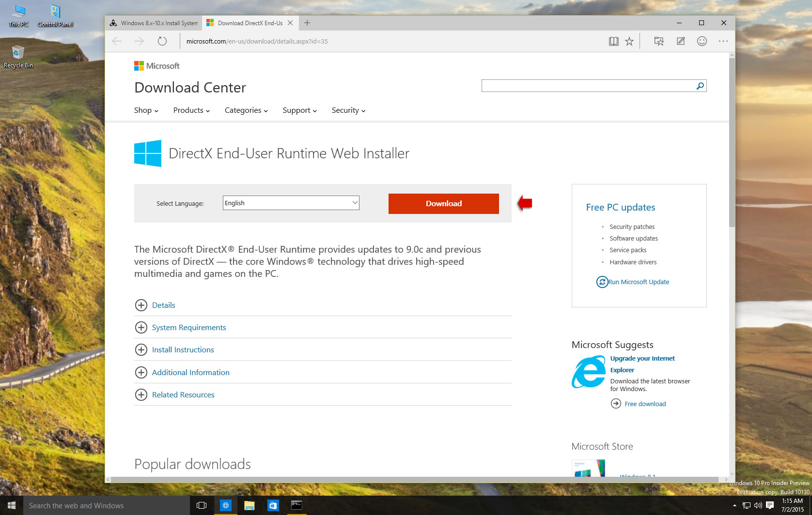Open a new tab with plus icon
The image size is (812, 515).
coord(307,23)
